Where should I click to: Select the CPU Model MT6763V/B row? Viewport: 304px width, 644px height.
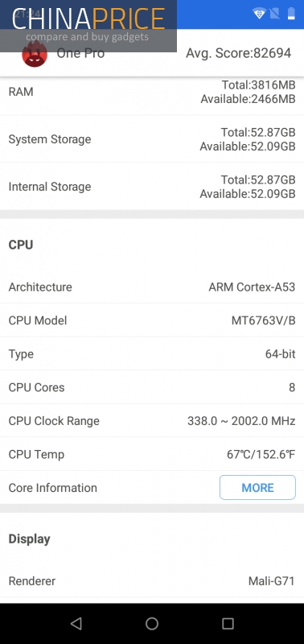[152, 320]
